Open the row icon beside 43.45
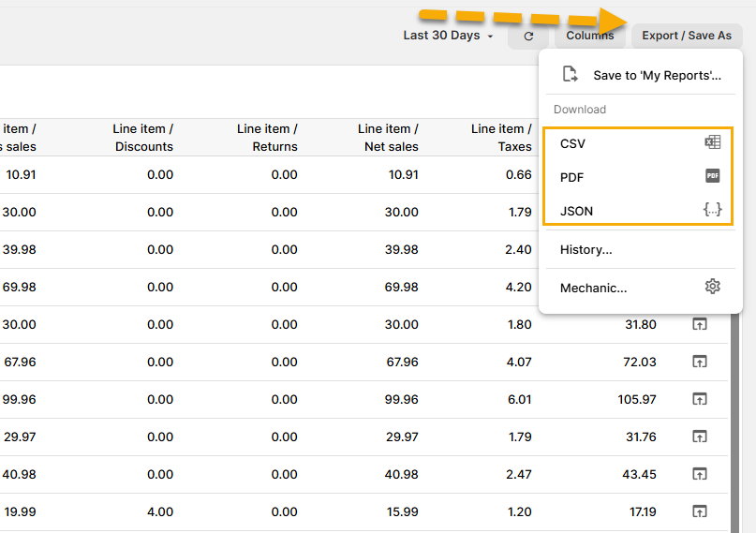The width and height of the screenshot is (756, 533). pyautogui.click(x=699, y=474)
